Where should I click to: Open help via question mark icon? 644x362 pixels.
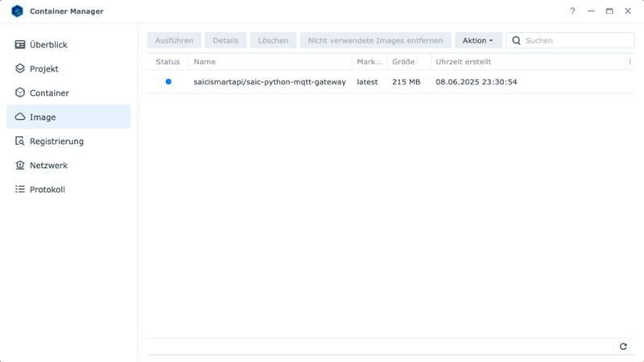point(572,11)
